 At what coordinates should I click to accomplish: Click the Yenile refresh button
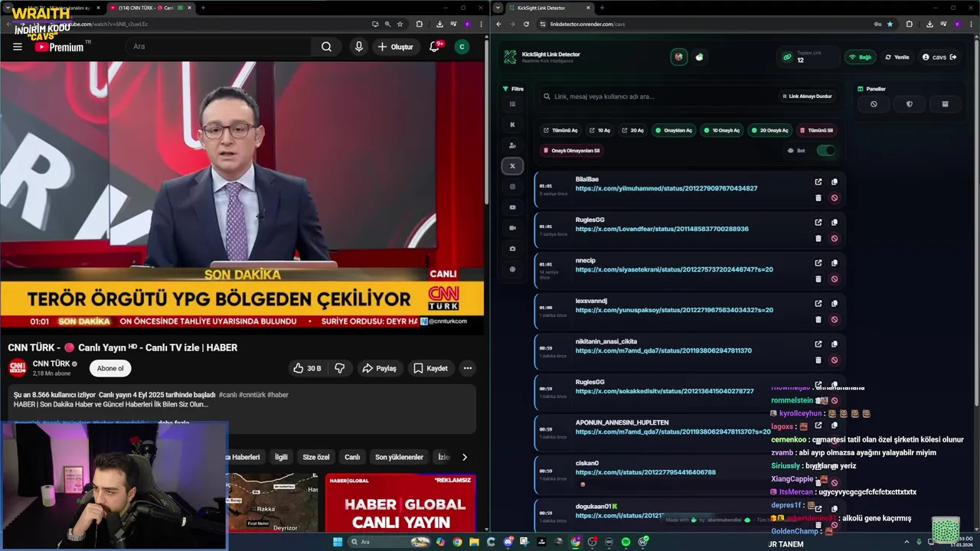click(x=897, y=57)
